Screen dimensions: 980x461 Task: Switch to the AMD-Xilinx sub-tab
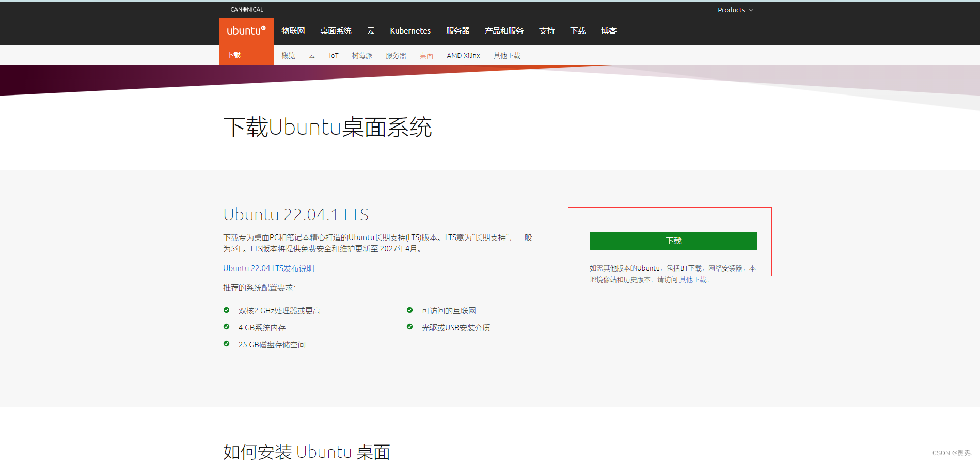click(x=463, y=55)
